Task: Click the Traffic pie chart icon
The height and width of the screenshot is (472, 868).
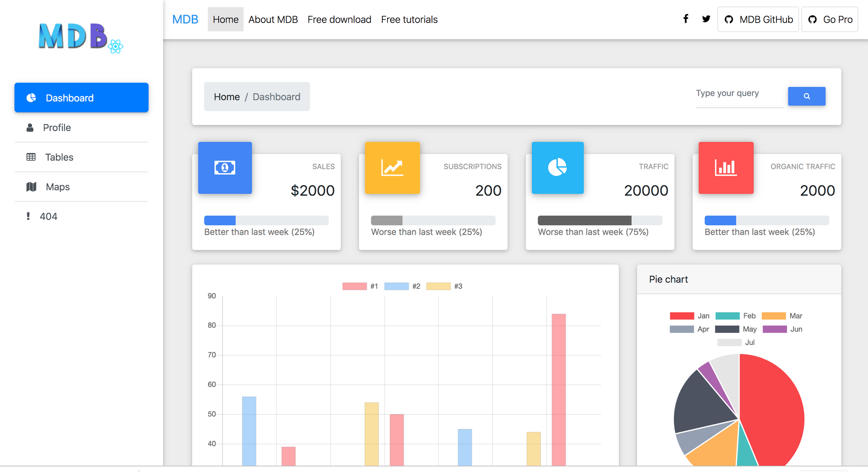Action: tap(556, 167)
